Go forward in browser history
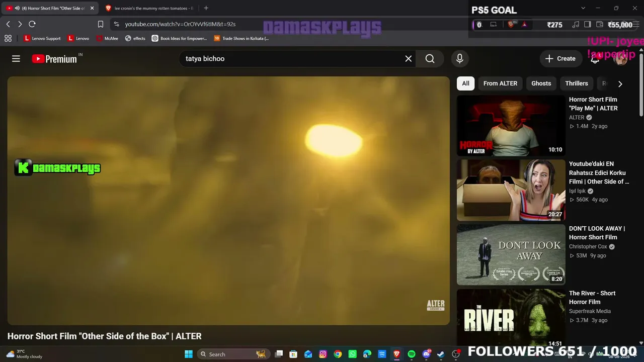 [20, 24]
